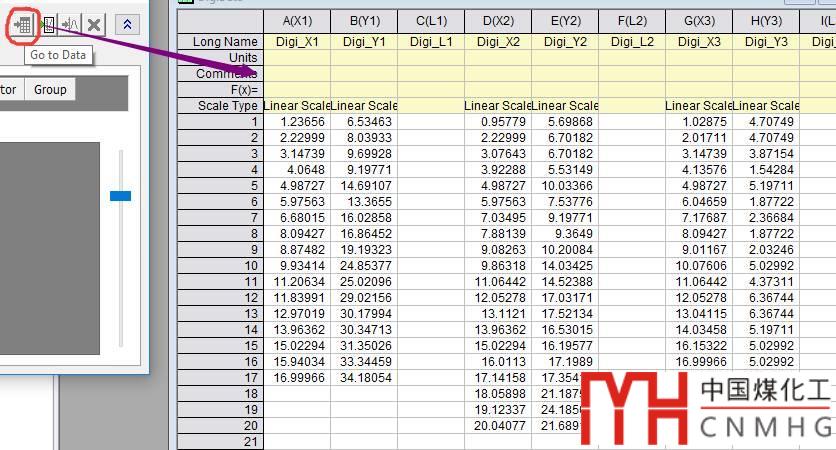Collapse digitizer panel with double-chevron button
Image resolution: width=836 pixels, height=450 pixels.
tap(127, 25)
